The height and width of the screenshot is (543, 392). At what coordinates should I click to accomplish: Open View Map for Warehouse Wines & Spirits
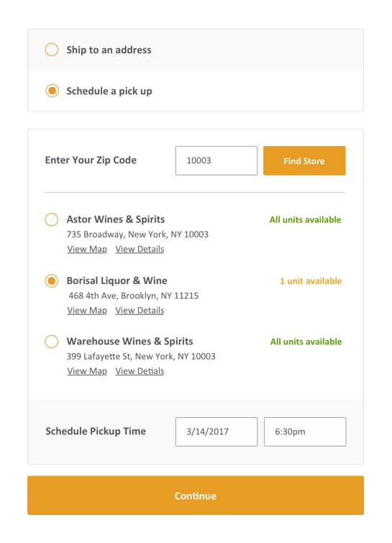click(87, 371)
